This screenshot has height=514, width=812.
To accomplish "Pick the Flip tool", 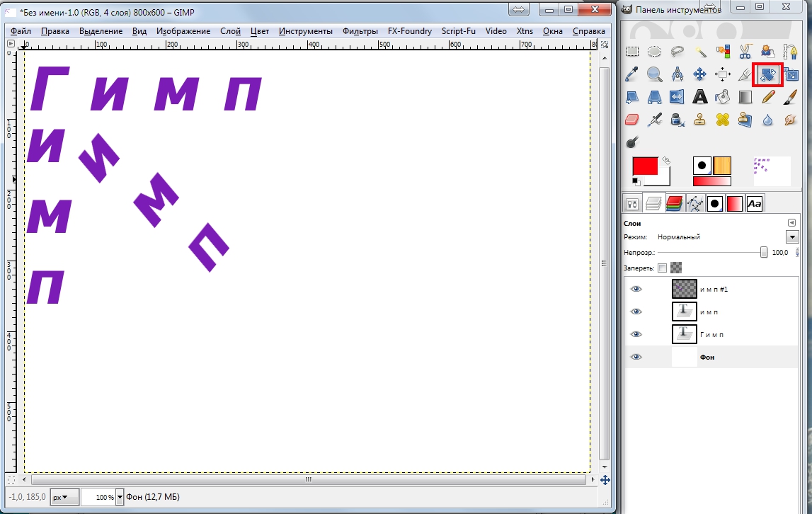I will pyautogui.click(x=677, y=97).
